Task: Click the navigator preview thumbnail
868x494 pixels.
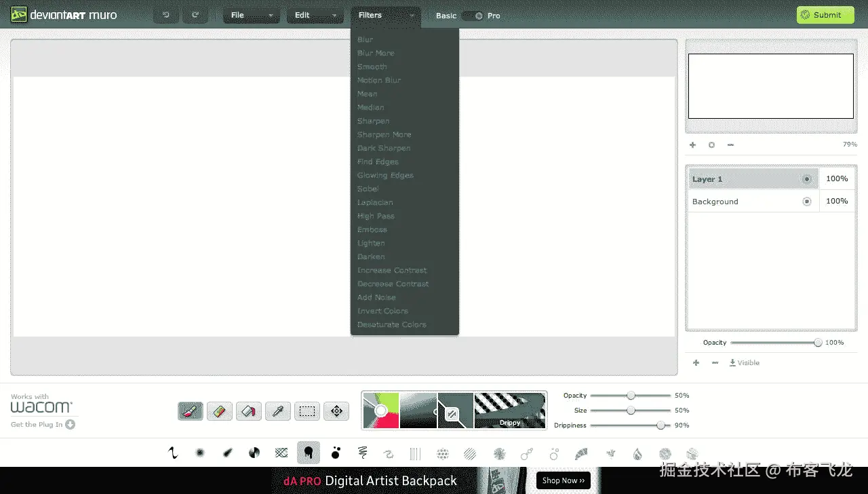Action: pos(771,86)
